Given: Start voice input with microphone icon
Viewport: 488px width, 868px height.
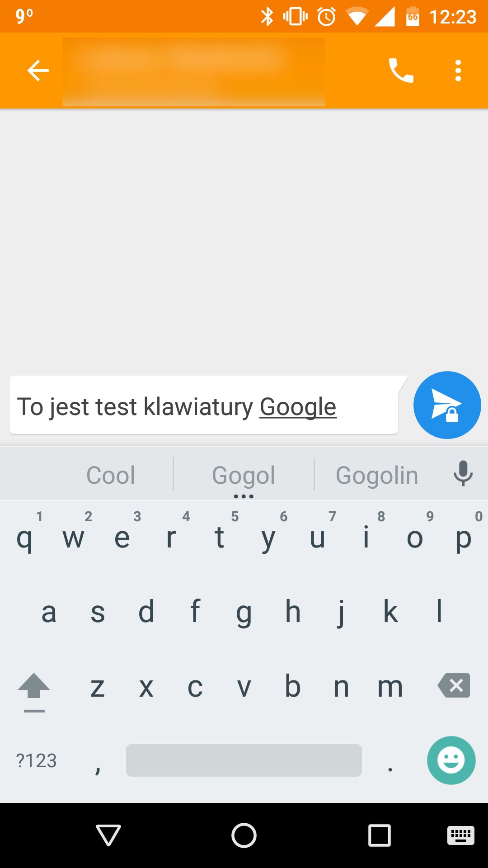Looking at the screenshot, I should (463, 473).
